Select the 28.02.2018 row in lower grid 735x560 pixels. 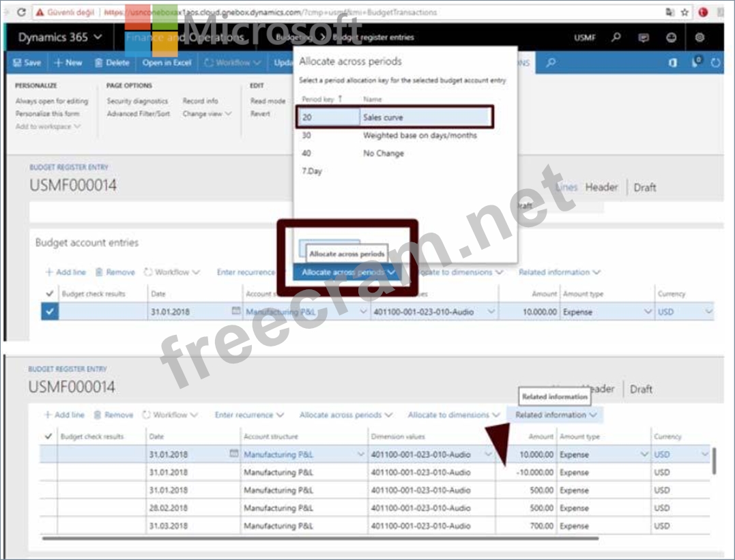click(x=375, y=508)
